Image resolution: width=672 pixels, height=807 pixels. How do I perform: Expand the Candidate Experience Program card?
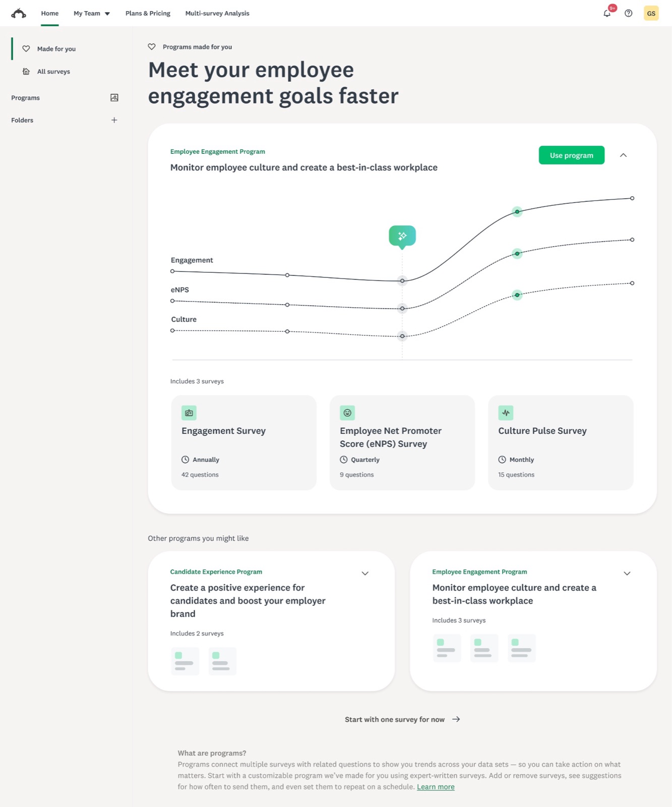coord(365,573)
